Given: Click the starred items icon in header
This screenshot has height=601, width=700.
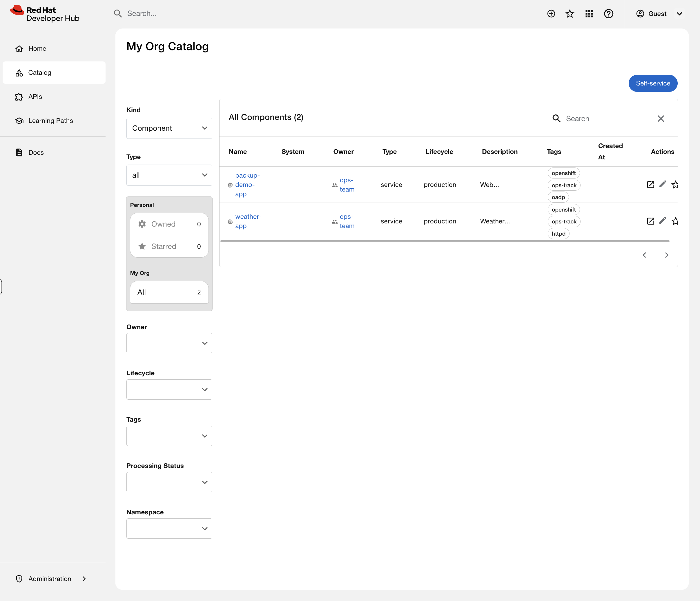Looking at the screenshot, I should pyautogui.click(x=570, y=14).
